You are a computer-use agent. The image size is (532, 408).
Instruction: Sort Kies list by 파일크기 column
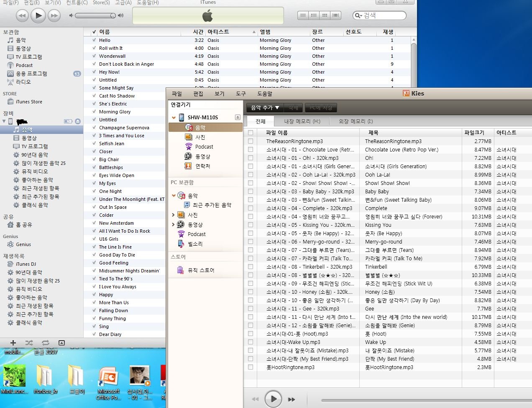coord(478,133)
